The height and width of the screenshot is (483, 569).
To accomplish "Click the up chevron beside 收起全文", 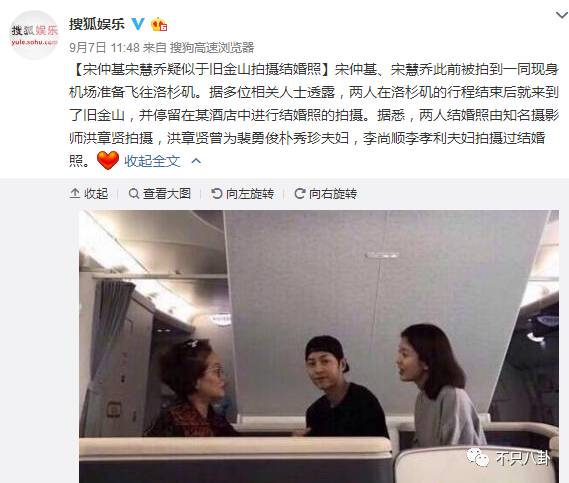I will (x=196, y=161).
